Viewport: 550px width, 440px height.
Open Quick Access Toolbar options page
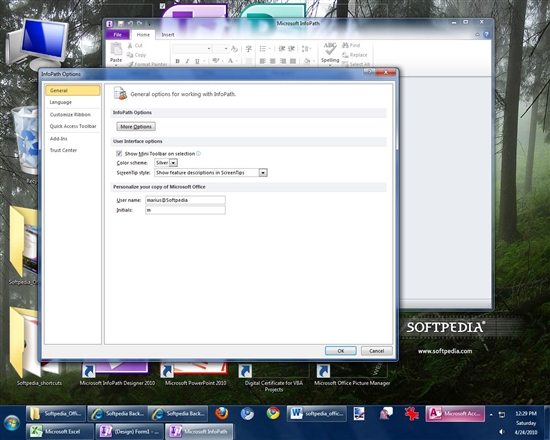[x=73, y=126]
